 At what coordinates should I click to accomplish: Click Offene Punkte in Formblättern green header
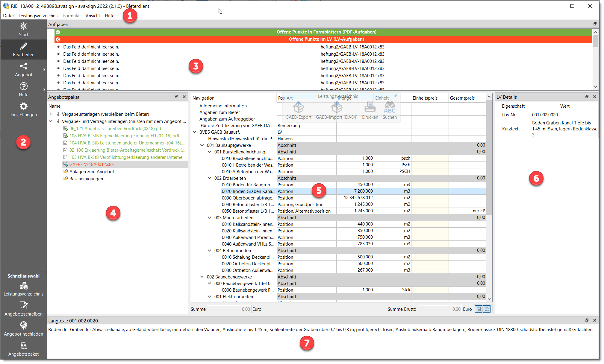point(323,32)
